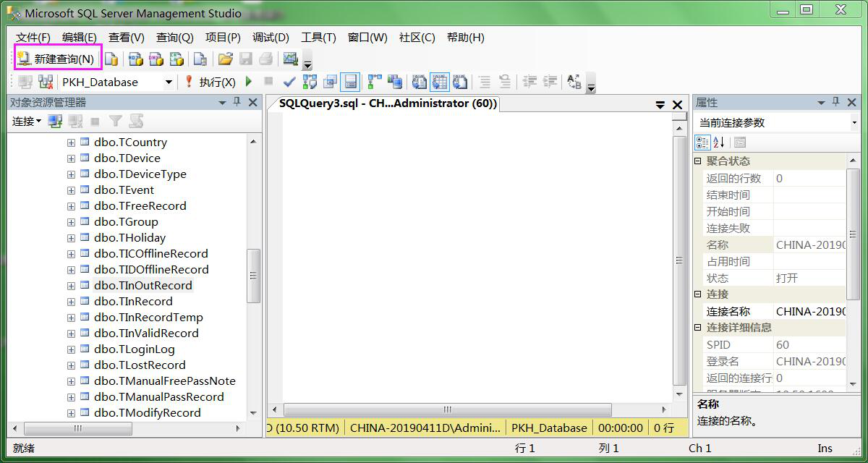Open the 帮助(H) menu
This screenshot has width=868, height=463.
pyautogui.click(x=466, y=38)
